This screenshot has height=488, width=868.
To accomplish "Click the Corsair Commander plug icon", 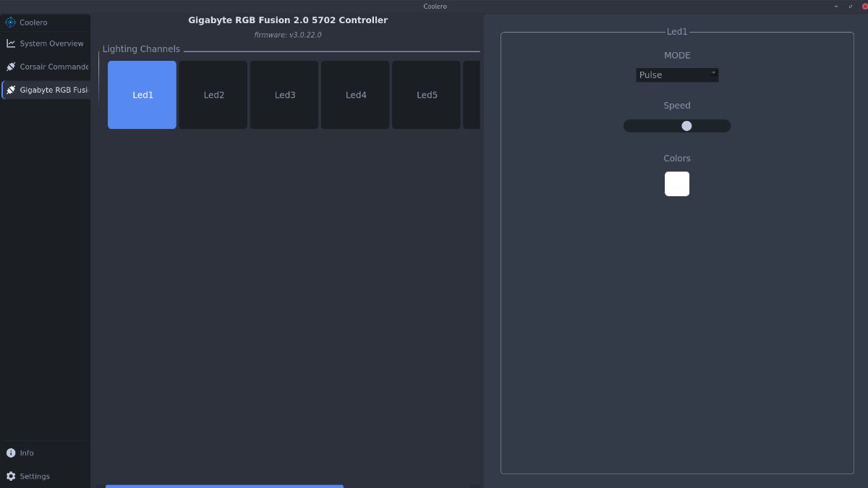I will [x=11, y=67].
